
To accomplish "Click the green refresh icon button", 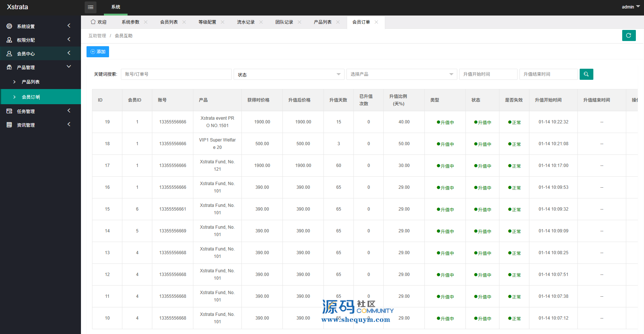I will point(628,35).
